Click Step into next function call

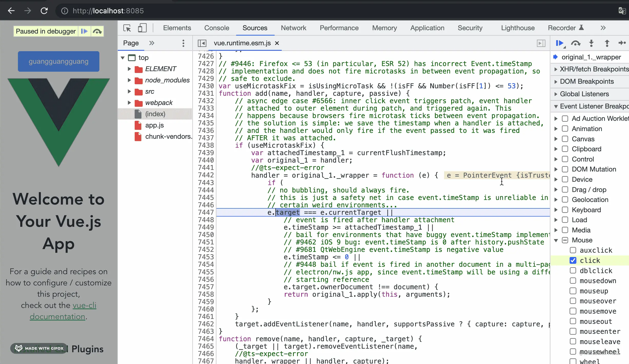[x=591, y=43]
